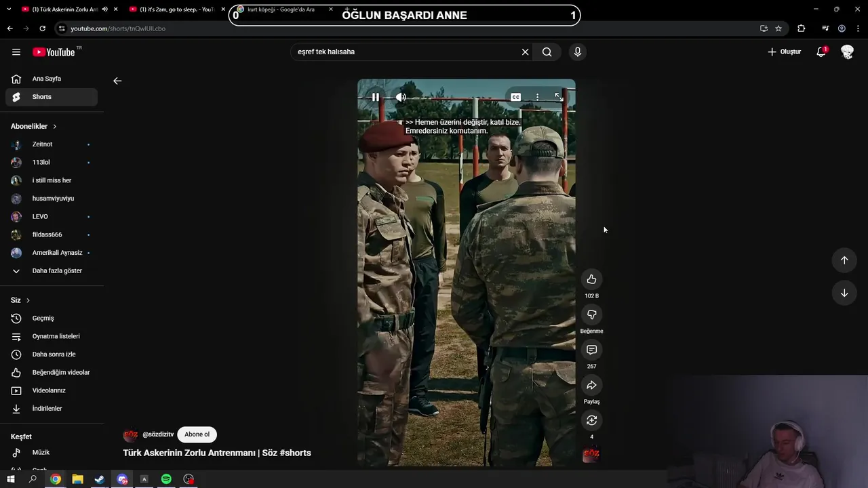The height and width of the screenshot is (488, 868).
Task: Select Ana Sayfa in the sidebar
Action: (52, 79)
